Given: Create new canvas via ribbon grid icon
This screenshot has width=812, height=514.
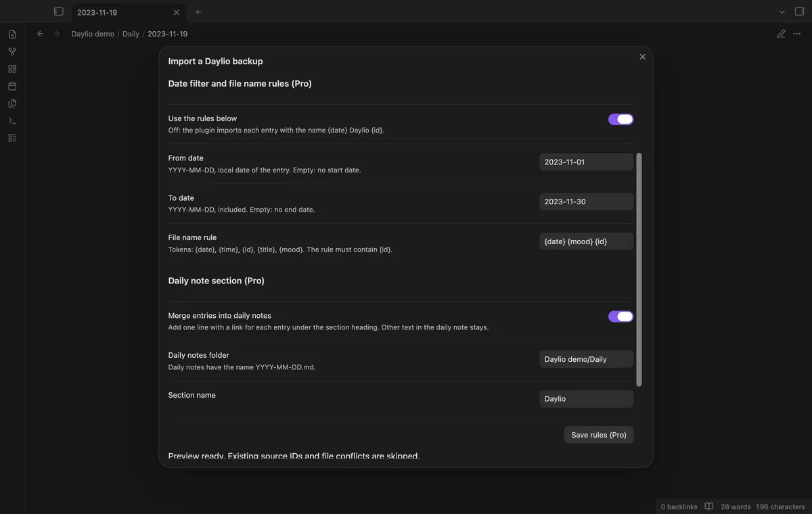Looking at the screenshot, I should coord(12,69).
